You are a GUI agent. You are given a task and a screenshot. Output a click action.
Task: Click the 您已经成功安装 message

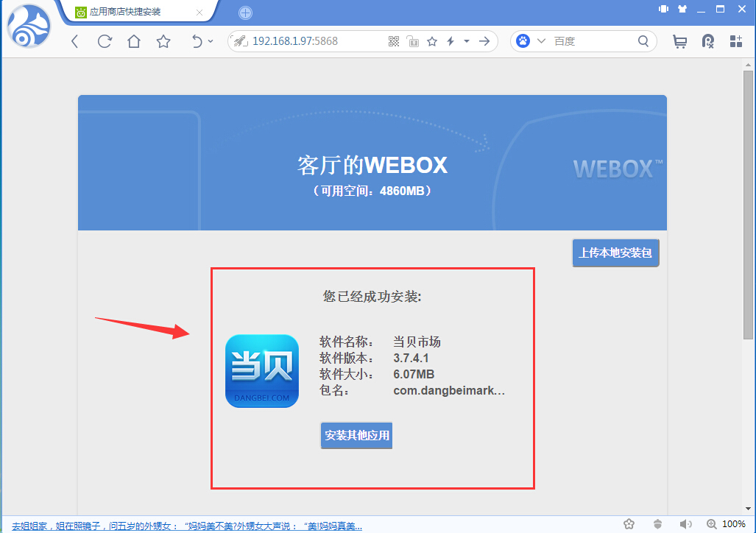(x=372, y=296)
